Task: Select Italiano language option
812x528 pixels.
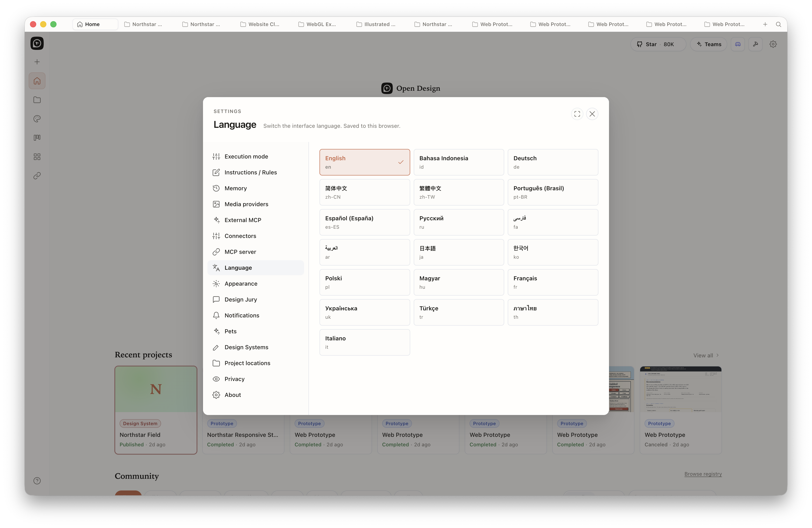Action: click(x=364, y=342)
